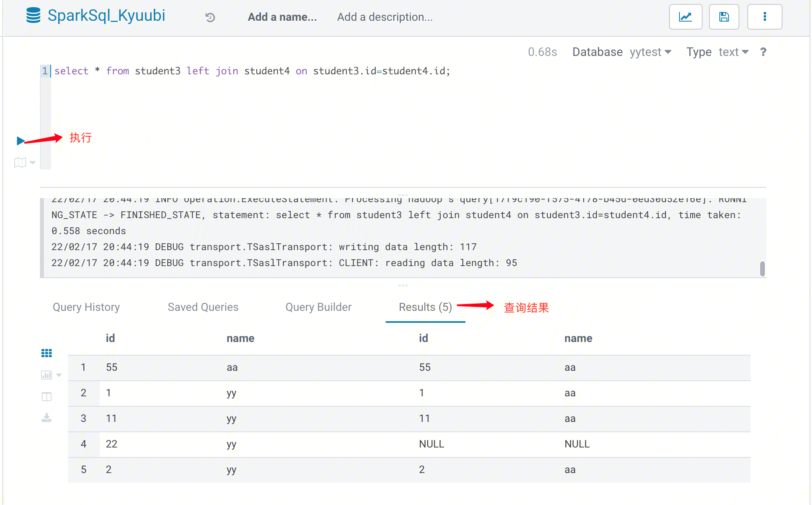Open the Query Builder tab
The height and width of the screenshot is (505, 812).
click(x=318, y=307)
